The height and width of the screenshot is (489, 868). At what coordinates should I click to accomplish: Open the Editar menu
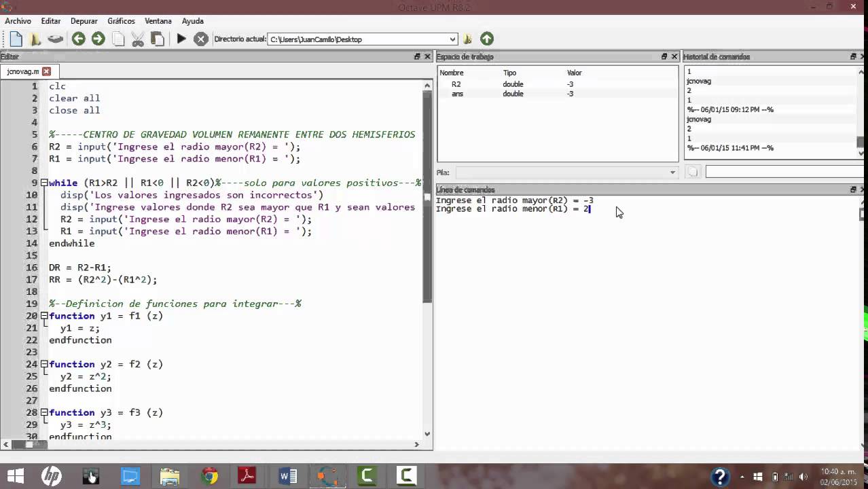click(x=51, y=21)
